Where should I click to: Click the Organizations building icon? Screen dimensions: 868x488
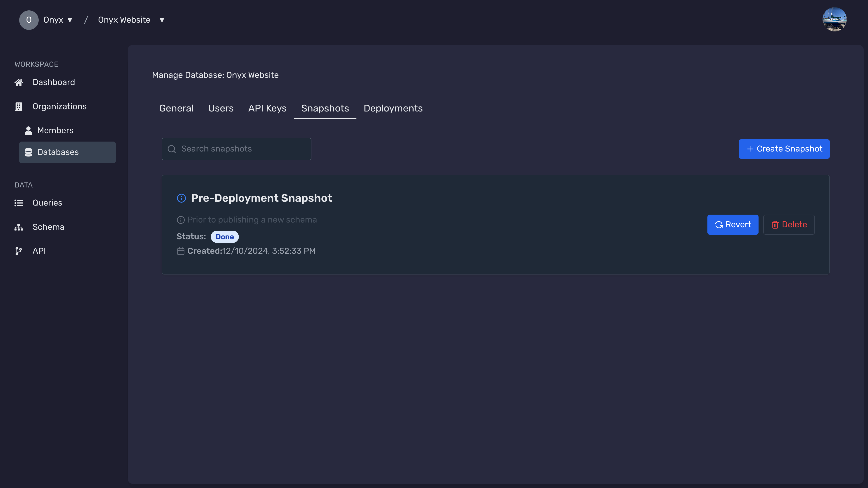(19, 107)
